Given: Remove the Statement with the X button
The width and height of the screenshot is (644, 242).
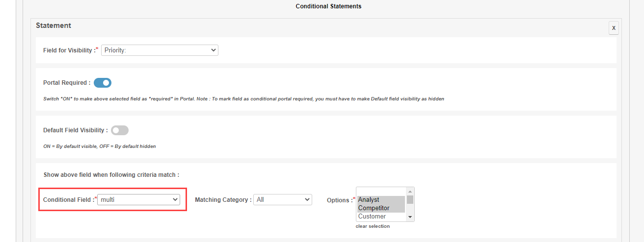Looking at the screenshot, I should 614,28.
